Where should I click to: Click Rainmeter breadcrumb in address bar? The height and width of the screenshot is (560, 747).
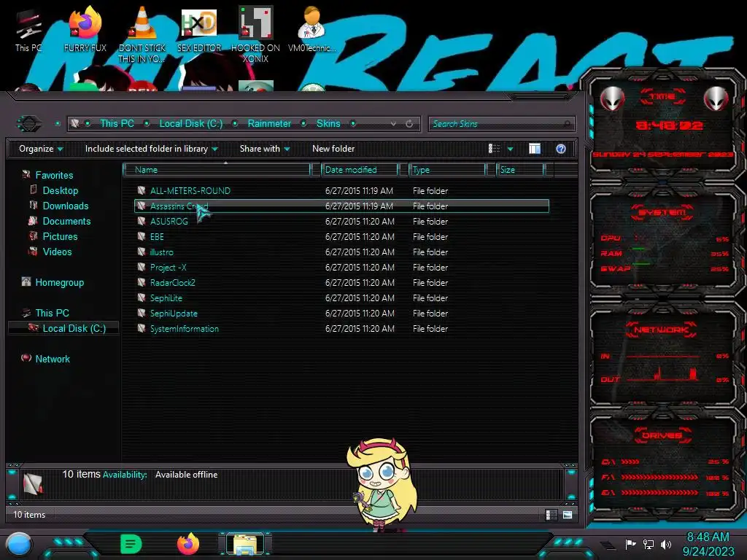pos(269,124)
